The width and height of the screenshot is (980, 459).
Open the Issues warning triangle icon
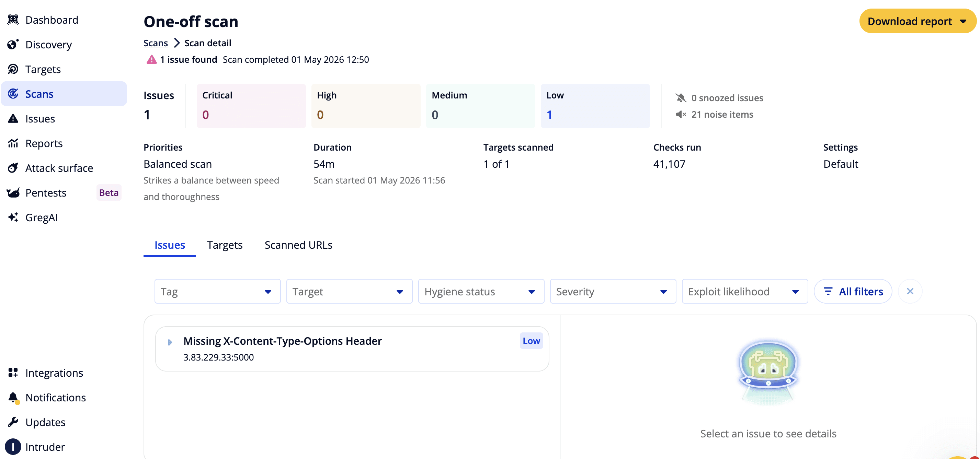13,118
